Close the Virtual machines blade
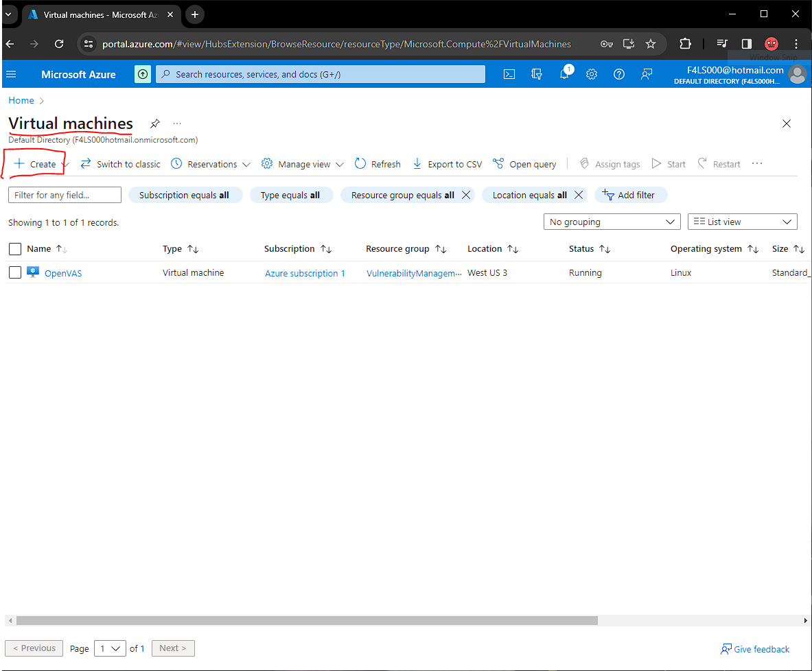This screenshot has height=671, width=812. coord(786,123)
